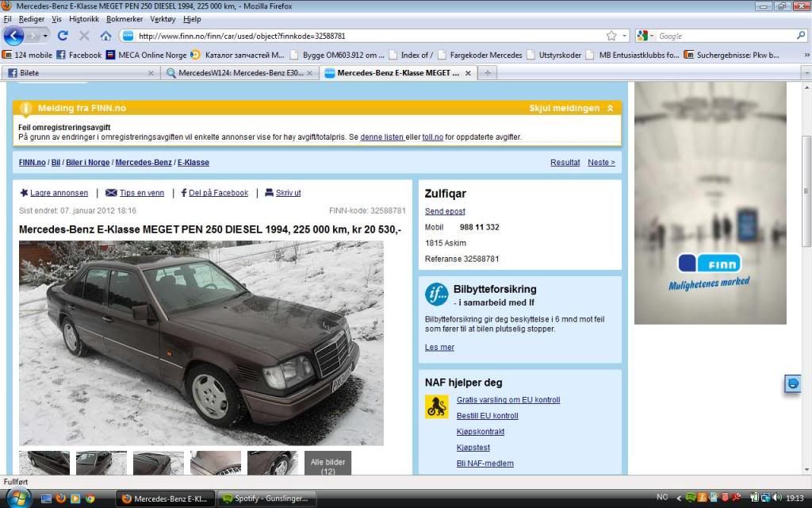Screen dimensions: 812x508
Task: Expand the bookmarks toolbar overflow chevron
Action: click(x=805, y=55)
